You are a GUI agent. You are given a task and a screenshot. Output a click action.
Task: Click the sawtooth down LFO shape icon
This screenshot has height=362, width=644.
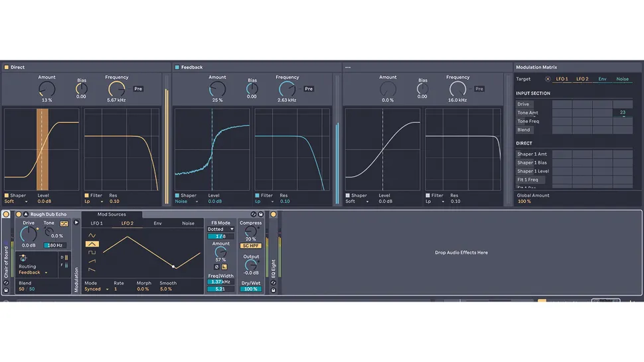coord(92,269)
